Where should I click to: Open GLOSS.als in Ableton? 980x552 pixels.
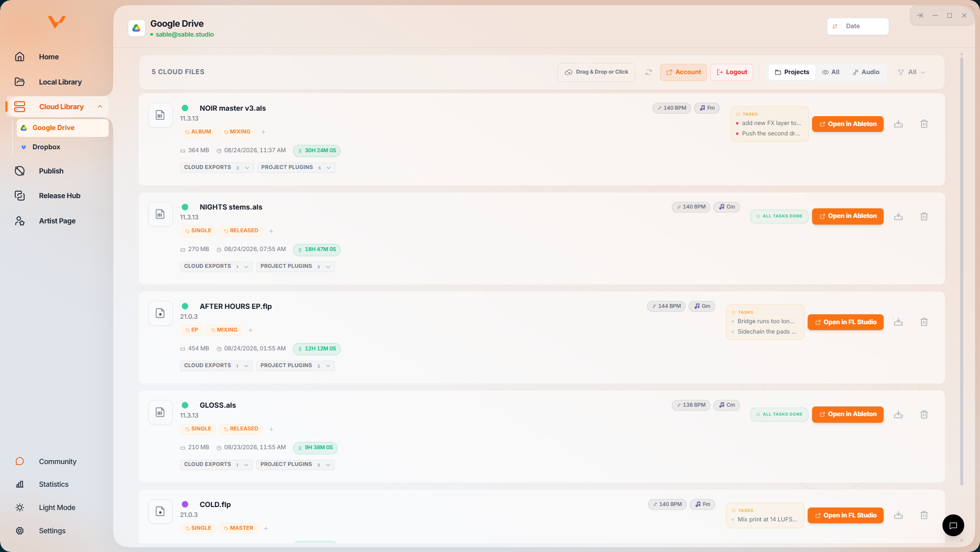(848, 414)
